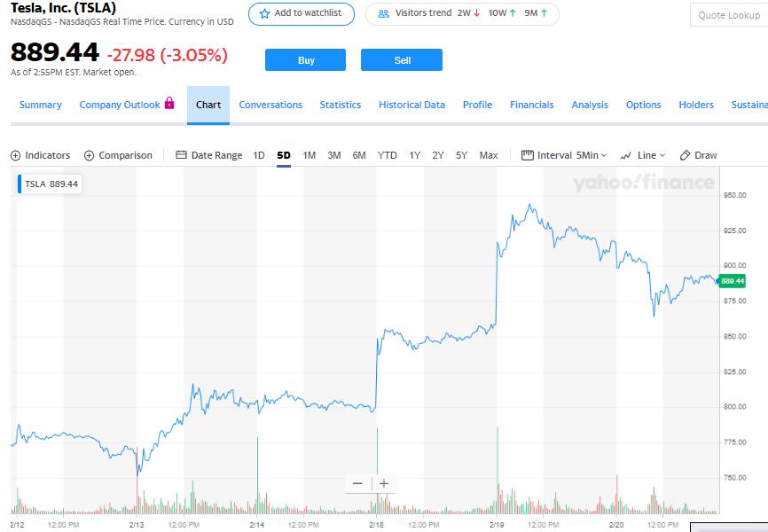Image resolution: width=768 pixels, height=532 pixels.
Task: Click the Date Range calendar icon
Action: (x=181, y=155)
